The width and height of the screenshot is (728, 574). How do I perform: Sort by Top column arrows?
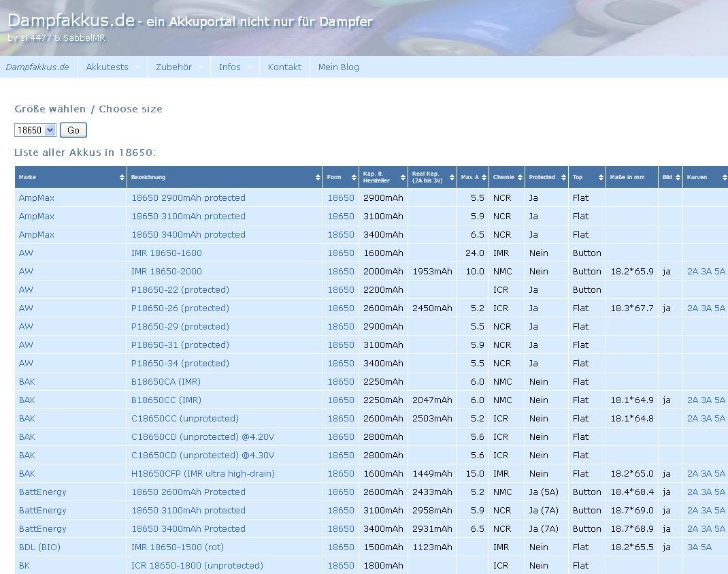coord(601,177)
